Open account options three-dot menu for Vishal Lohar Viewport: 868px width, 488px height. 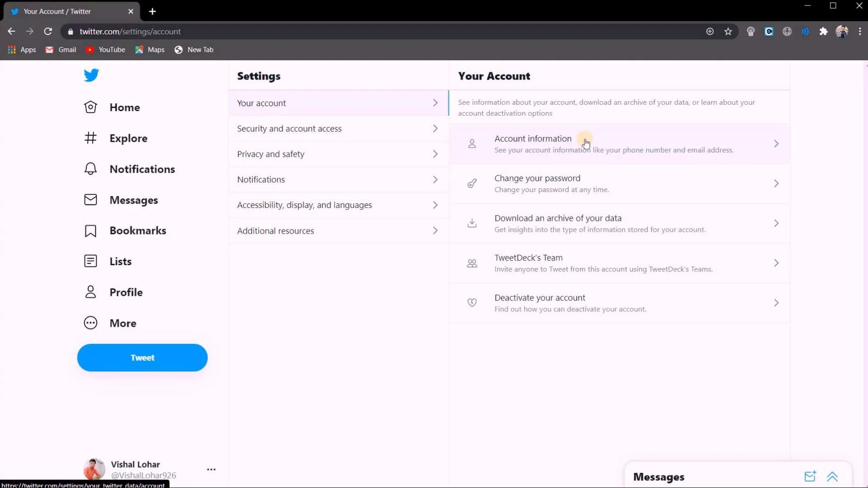pyautogui.click(x=211, y=469)
